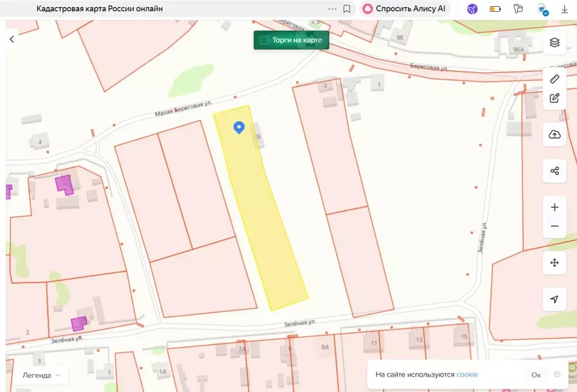Viewport: 577px width, 392px height.
Task: Open the map layers panel
Action: tap(554, 43)
